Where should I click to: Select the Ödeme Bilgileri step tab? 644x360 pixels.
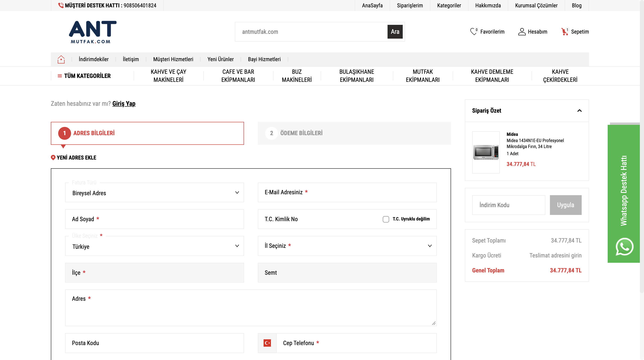click(x=354, y=133)
